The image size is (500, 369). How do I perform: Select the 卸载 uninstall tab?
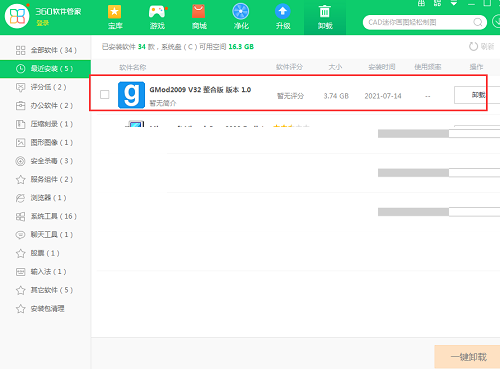click(x=325, y=17)
